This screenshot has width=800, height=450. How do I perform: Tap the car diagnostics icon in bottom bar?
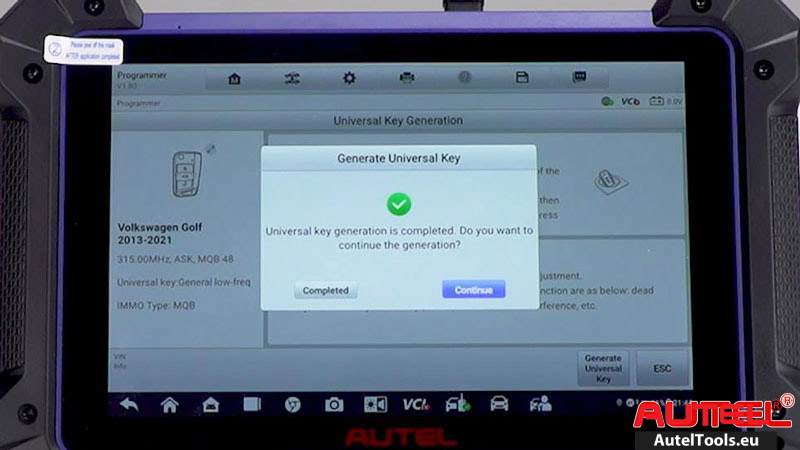pyautogui.click(x=499, y=404)
